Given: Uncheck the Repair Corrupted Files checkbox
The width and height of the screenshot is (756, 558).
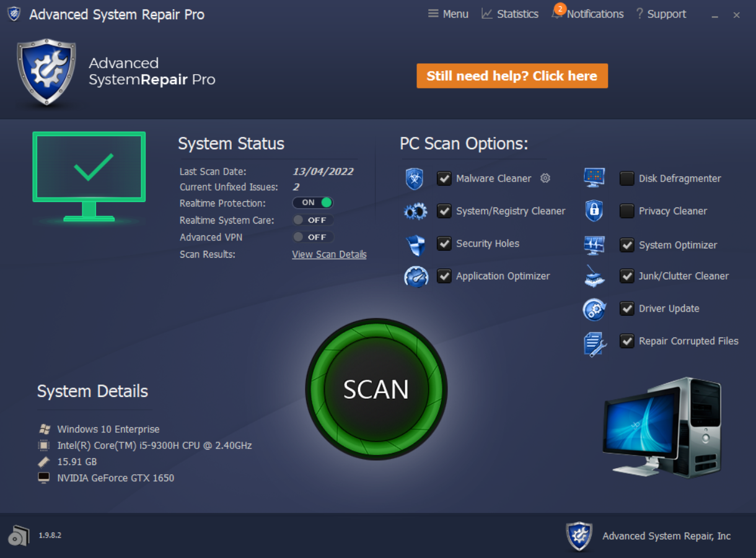Looking at the screenshot, I should [x=627, y=341].
